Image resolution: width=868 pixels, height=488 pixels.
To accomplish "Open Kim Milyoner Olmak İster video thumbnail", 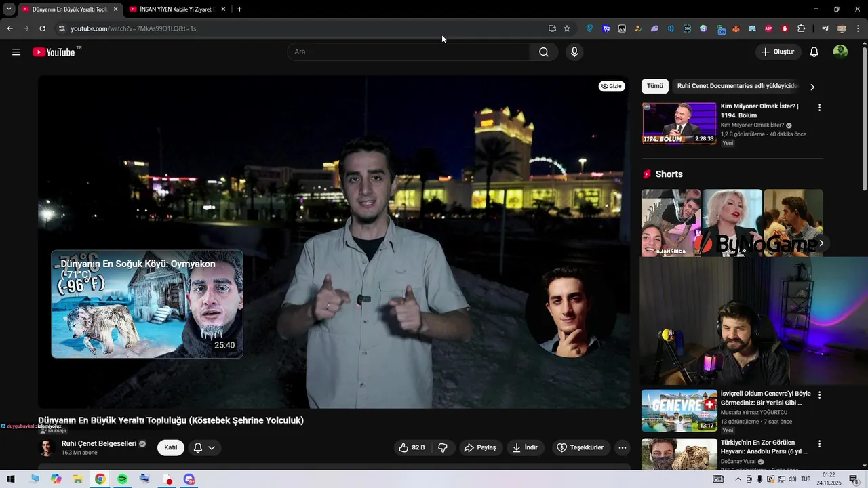I will (x=679, y=123).
